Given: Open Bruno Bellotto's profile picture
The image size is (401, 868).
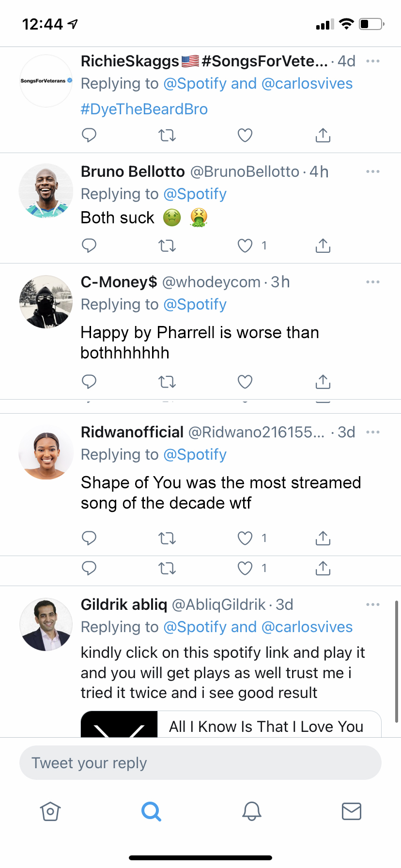Looking at the screenshot, I should click(46, 191).
